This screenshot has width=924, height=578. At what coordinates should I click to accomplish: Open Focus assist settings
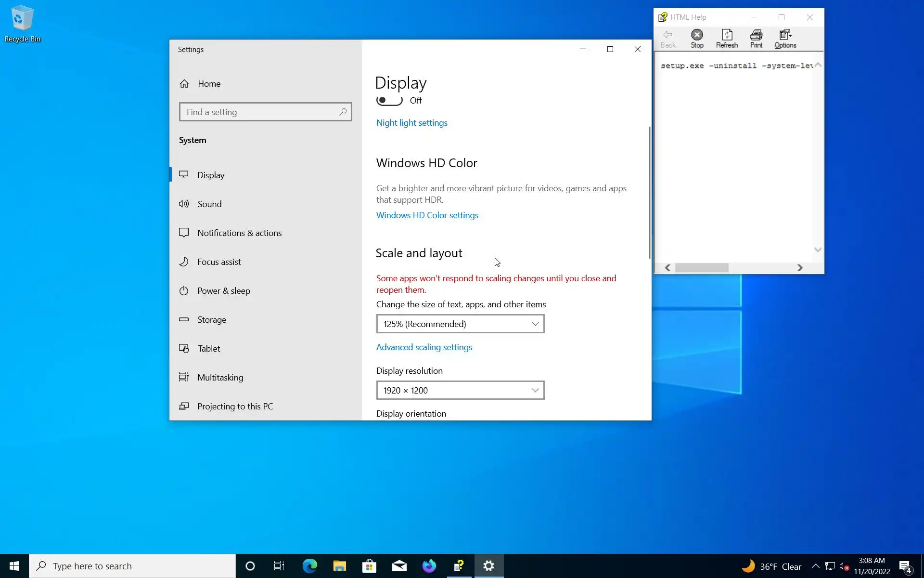tap(219, 262)
